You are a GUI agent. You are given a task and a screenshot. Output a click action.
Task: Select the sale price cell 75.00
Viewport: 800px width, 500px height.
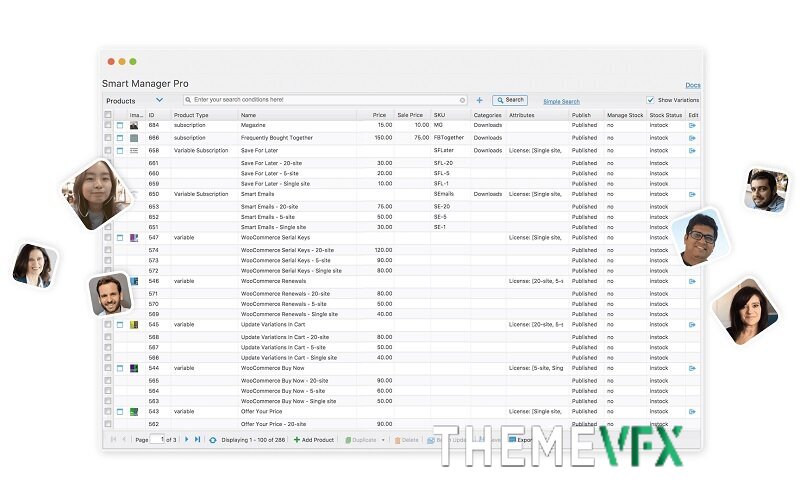pos(421,138)
